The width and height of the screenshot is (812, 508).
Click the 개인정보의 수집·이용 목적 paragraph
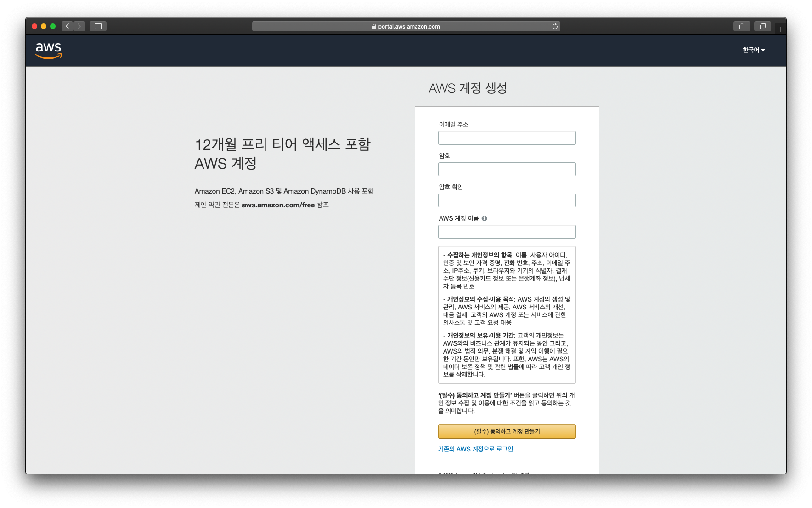click(507, 311)
